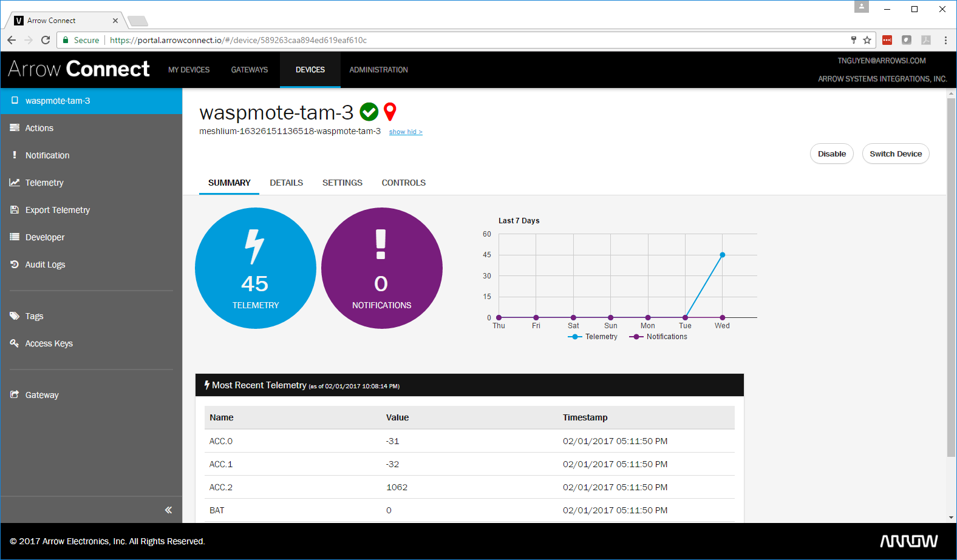Click the grey square extension icon
This screenshot has height=560, width=957.
click(907, 40)
